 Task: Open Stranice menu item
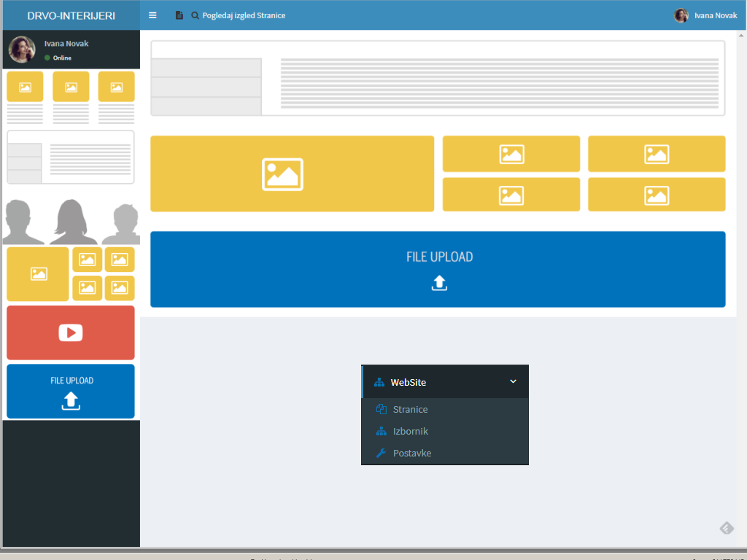click(410, 409)
